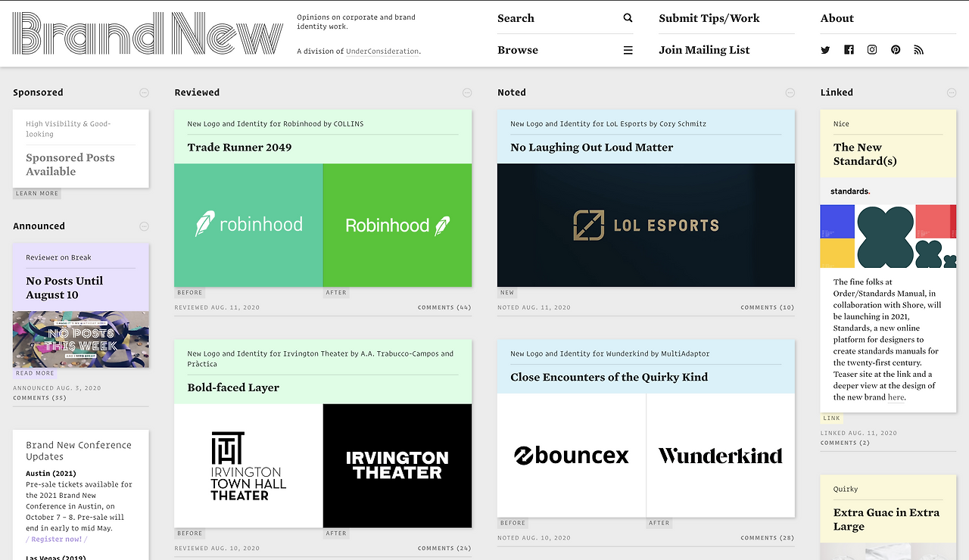This screenshot has width=969, height=560.
Task: Select Join Mailing List
Action: tap(704, 50)
